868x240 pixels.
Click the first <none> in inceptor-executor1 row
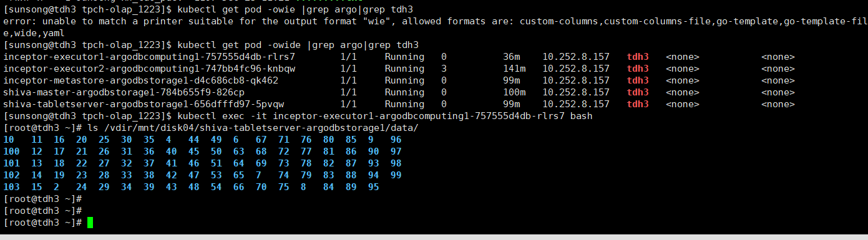coord(683,57)
